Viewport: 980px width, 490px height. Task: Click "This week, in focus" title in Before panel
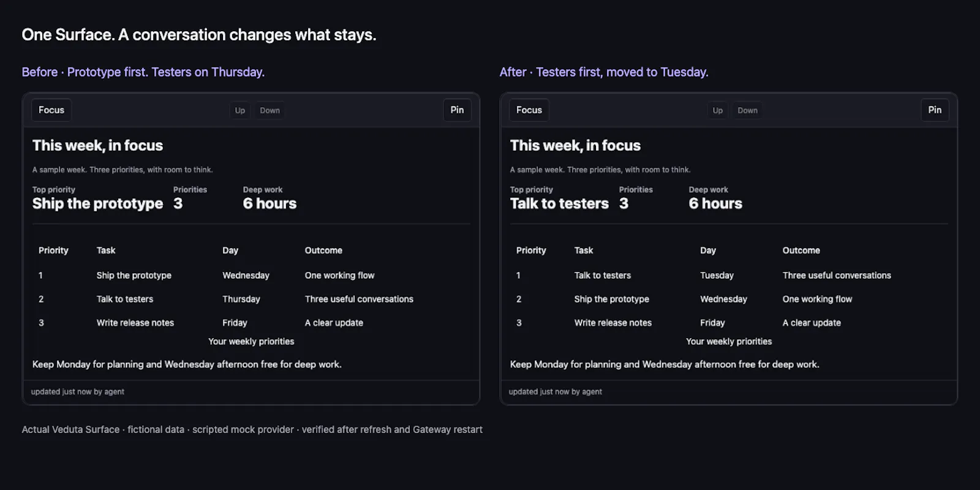pos(98,146)
